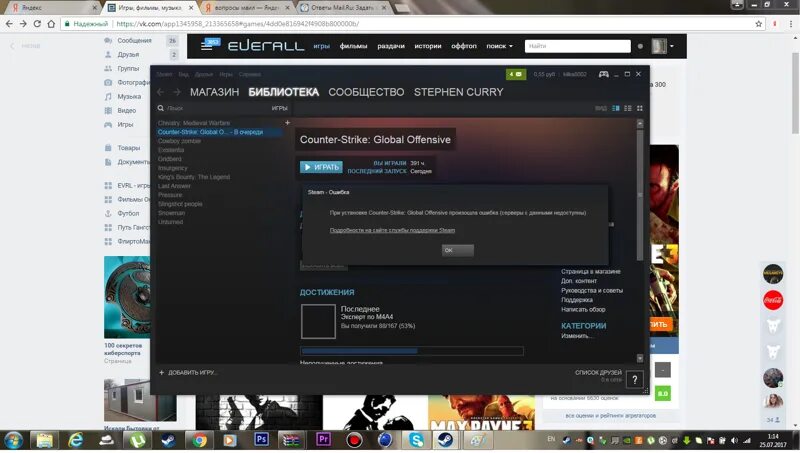Select Chivalry: Medieval Warfare in library
The image size is (800, 453).
[x=194, y=123]
